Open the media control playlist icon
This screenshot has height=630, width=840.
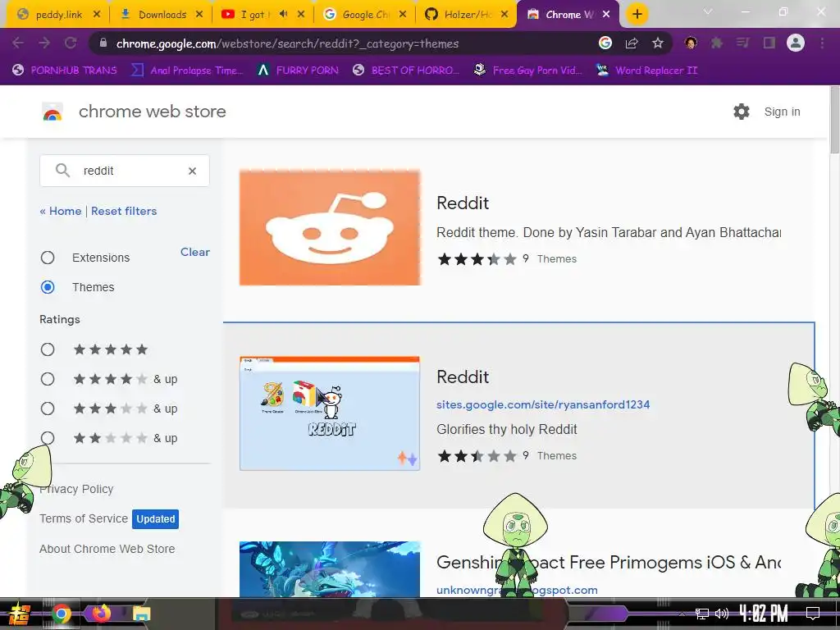click(x=743, y=43)
